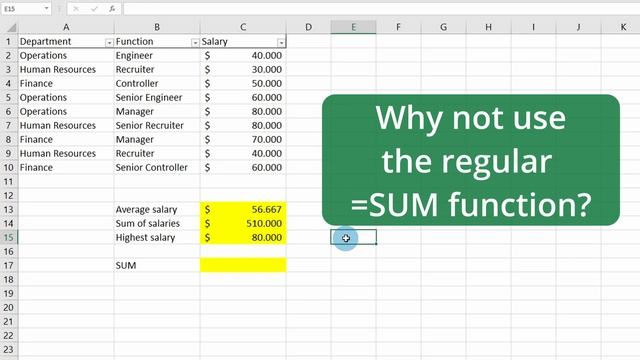
Task: Open the Department filter dropdown
Action: point(109,42)
